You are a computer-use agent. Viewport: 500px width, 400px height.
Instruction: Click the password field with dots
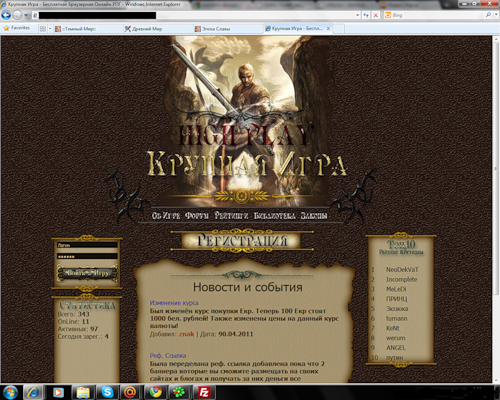(x=87, y=256)
